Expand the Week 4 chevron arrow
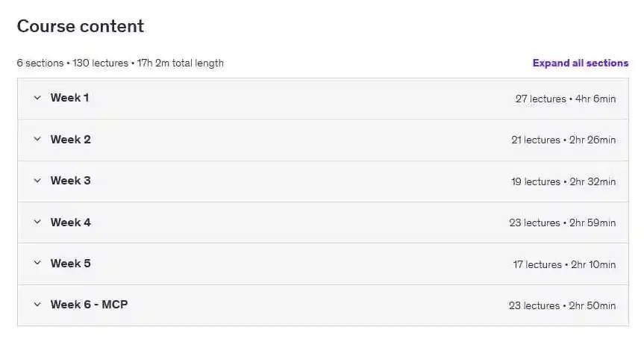Viewport: 644px width, 339px height. [37, 223]
